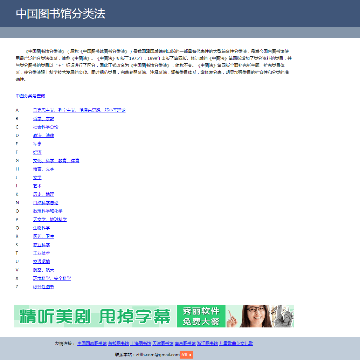This screenshot has height=360, width=360.
Task: Open category Z 综合性图书 link
Action: [x=43, y=287]
